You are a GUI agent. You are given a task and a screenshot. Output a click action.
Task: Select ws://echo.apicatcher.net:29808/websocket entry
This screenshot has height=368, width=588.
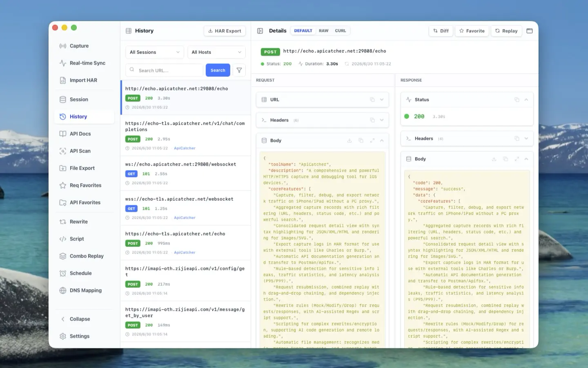click(186, 173)
